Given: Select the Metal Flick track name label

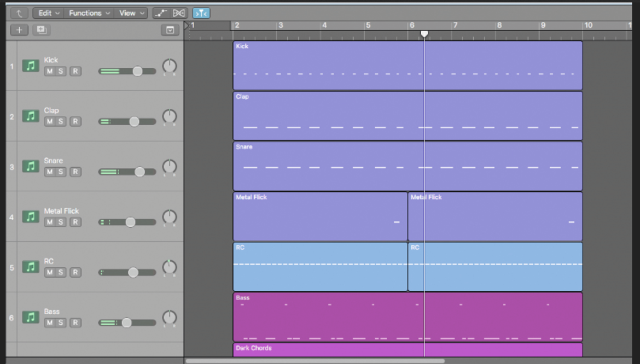Looking at the screenshot, I should [61, 211].
